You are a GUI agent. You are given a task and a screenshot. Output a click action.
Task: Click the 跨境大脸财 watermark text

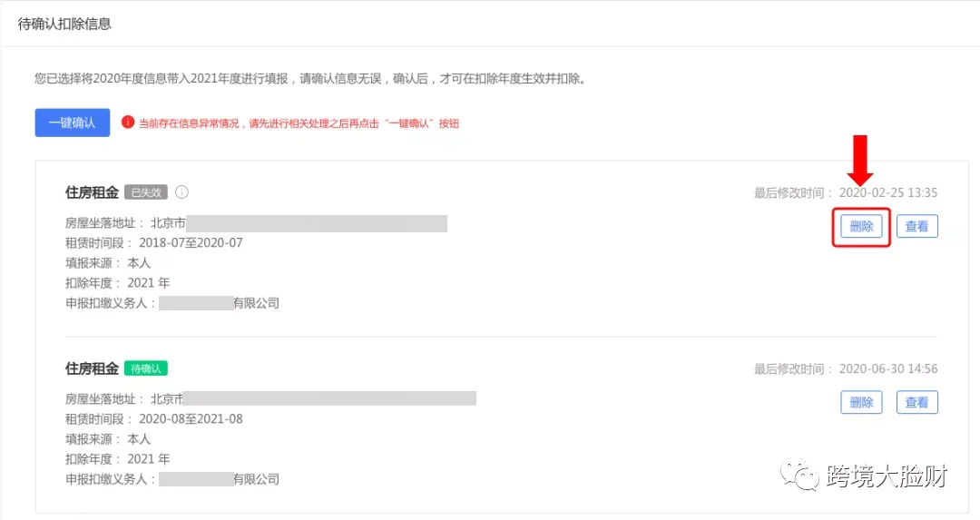887,476
